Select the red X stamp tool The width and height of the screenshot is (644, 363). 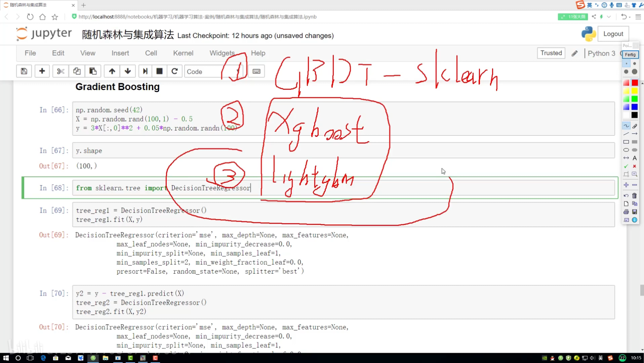coord(635,166)
